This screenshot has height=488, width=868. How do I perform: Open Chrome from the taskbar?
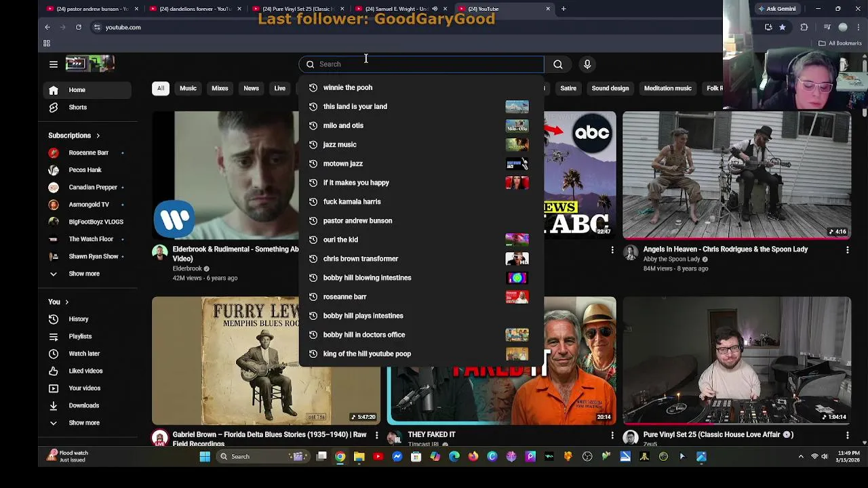pos(340,457)
